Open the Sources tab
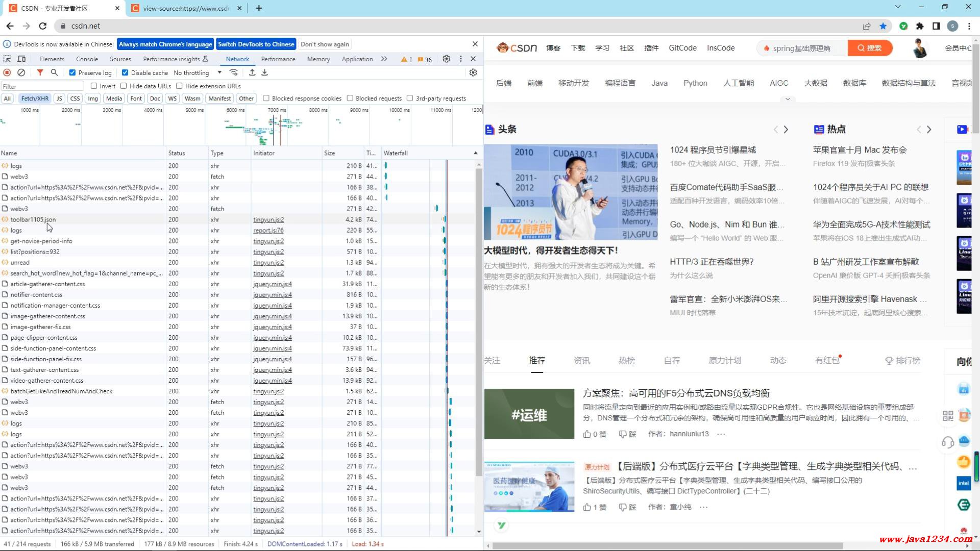 [x=120, y=59]
